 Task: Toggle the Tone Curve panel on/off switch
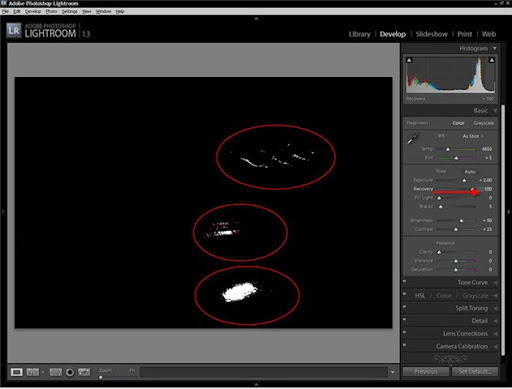[x=404, y=281]
